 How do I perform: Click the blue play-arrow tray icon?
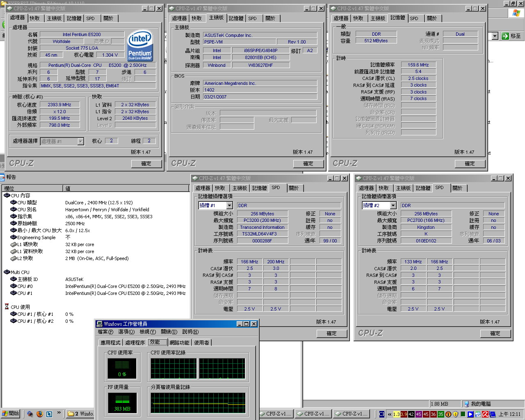click(x=470, y=414)
